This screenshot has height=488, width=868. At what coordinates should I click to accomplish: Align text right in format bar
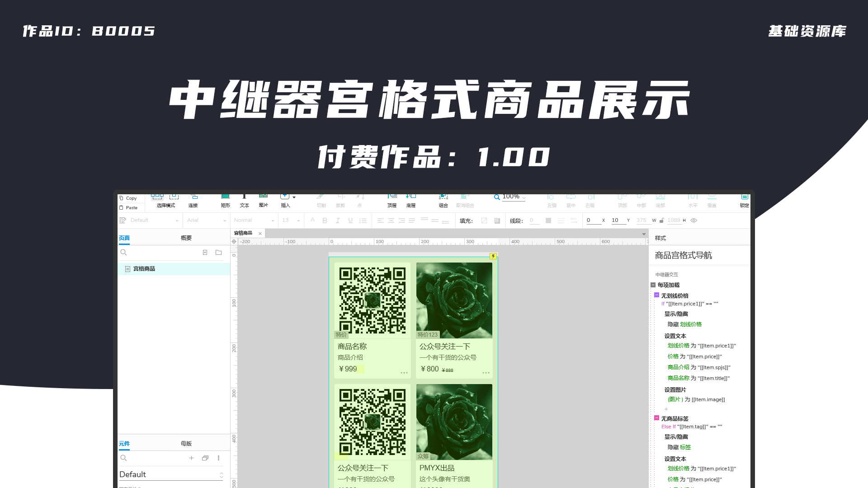tap(401, 221)
